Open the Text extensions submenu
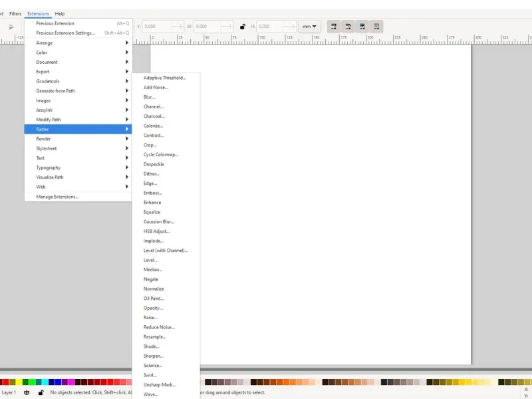Screen dimensions: 532x399 point(78,158)
